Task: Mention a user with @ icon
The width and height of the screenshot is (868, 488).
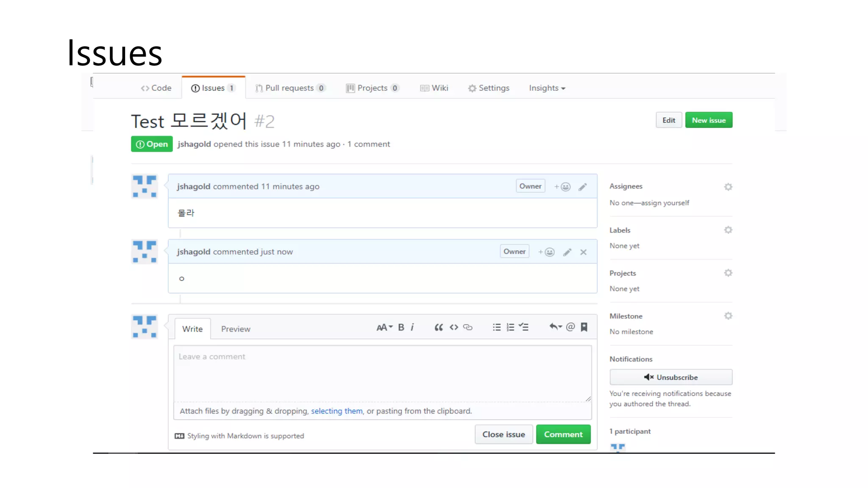Action: (x=570, y=327)
